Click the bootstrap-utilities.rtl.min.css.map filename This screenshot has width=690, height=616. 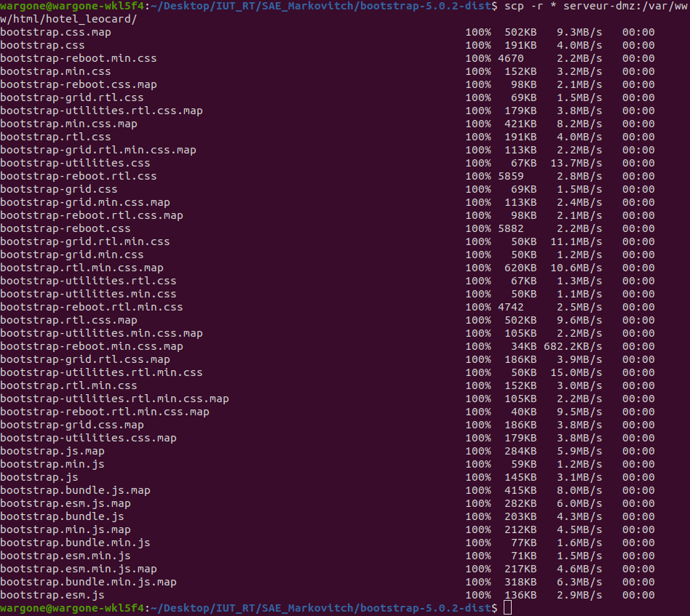114,399
